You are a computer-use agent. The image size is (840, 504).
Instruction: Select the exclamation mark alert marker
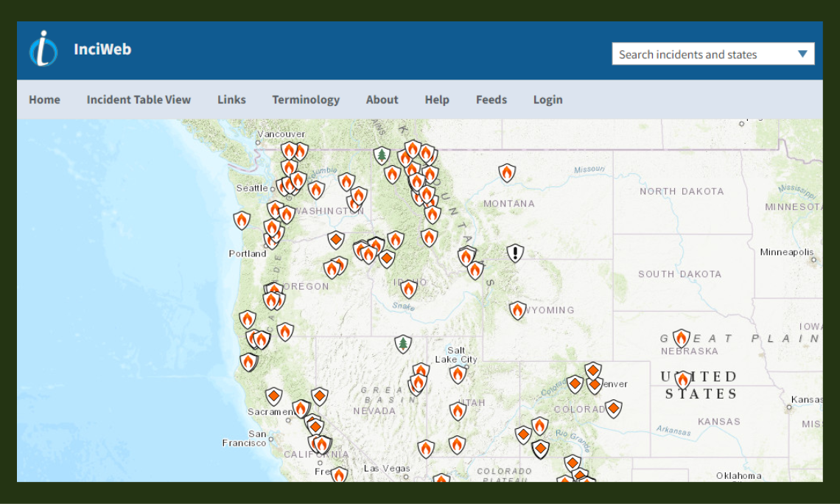(x=515, y=253)
